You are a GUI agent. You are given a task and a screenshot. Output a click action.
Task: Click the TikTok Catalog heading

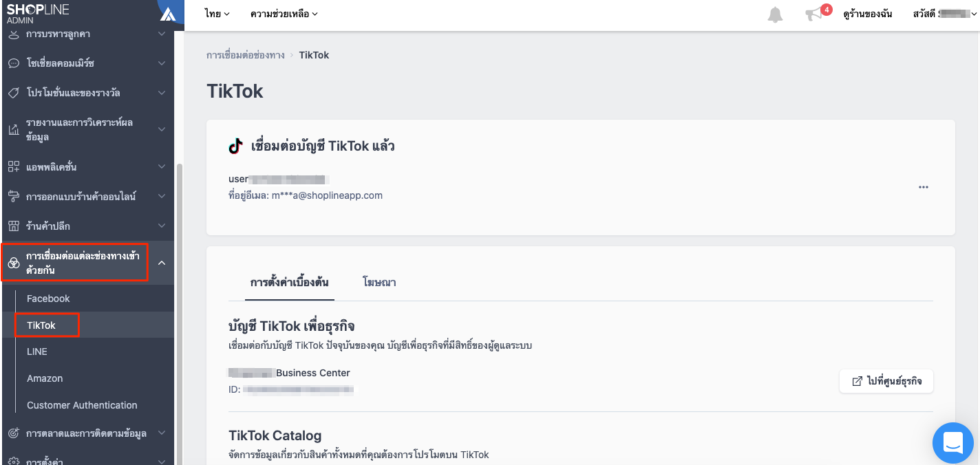(275, 435)
